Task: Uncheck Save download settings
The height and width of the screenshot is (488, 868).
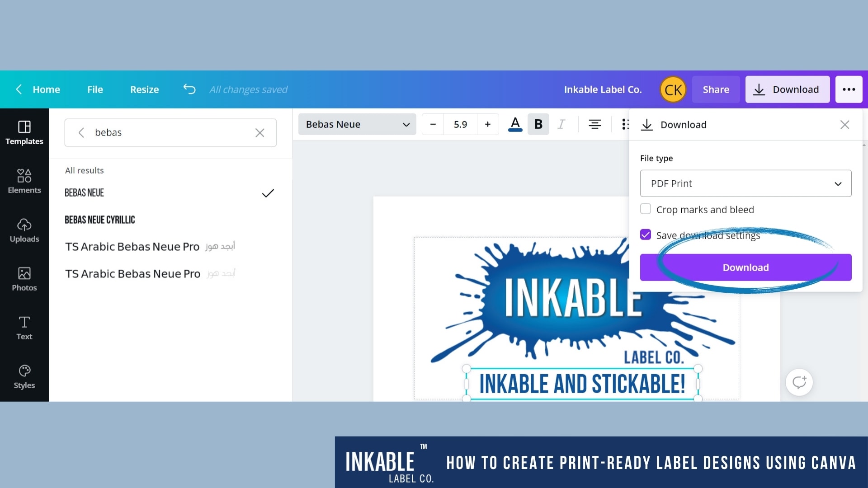Action: [646, 235]
